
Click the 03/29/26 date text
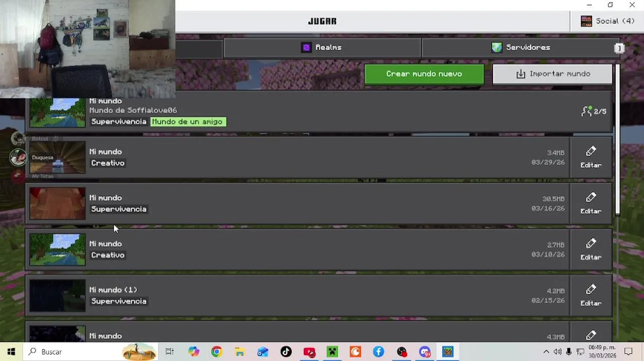point(548,162)
